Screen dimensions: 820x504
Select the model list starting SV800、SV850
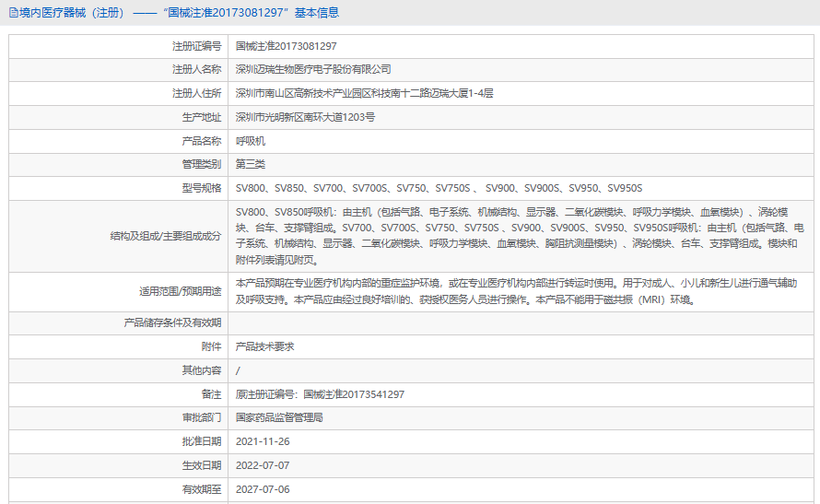(x=439, y=188)
